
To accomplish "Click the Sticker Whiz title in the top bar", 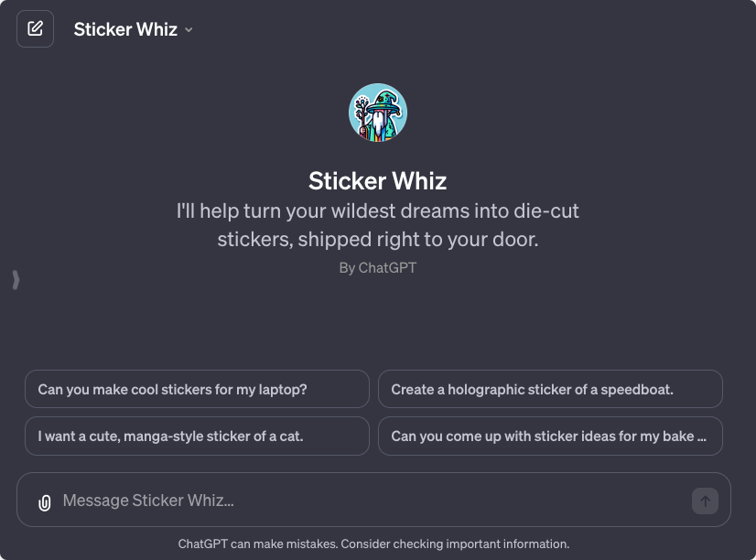I will [125, 28].
